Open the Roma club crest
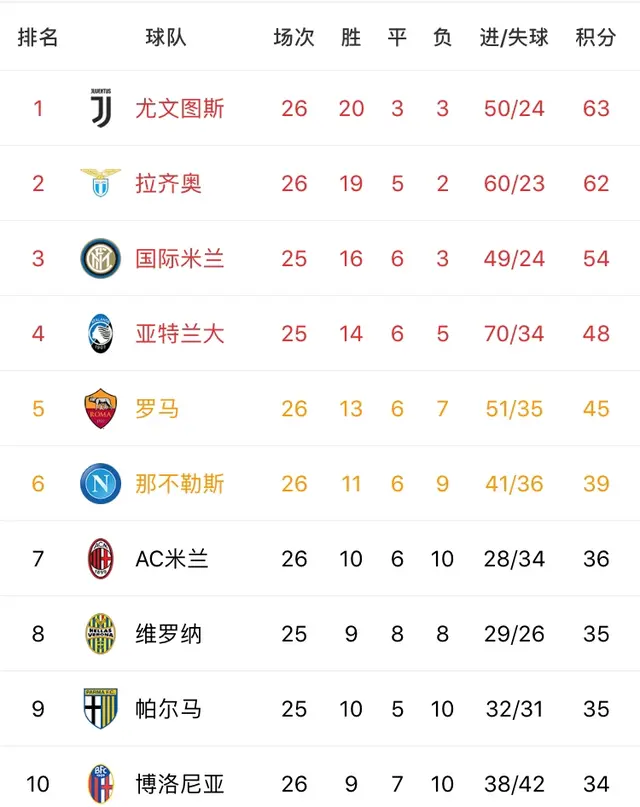The width and height of the screenshot is (640, 807). [101, 408]
